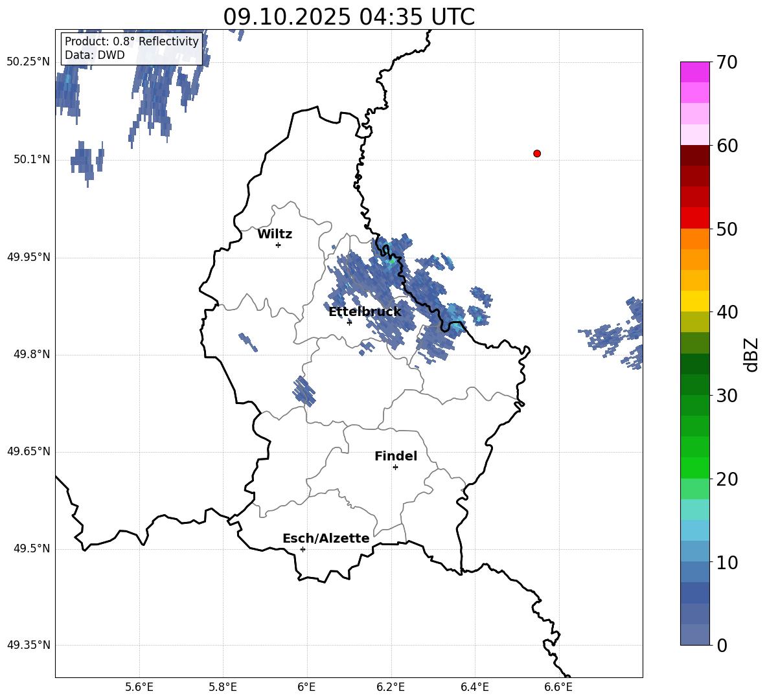Click the small radar echo southwest of Ettelbruck
767x700 pixels.
tap(304, 391)
